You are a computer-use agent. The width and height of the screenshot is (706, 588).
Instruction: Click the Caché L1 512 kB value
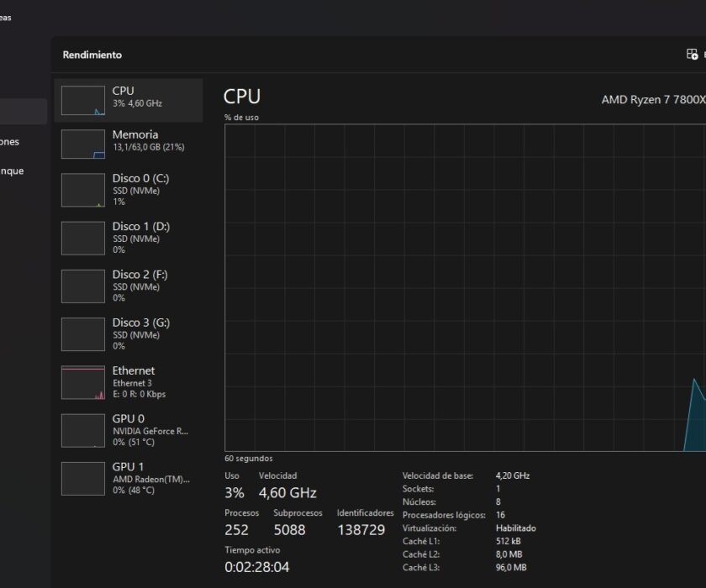(508, 541)
